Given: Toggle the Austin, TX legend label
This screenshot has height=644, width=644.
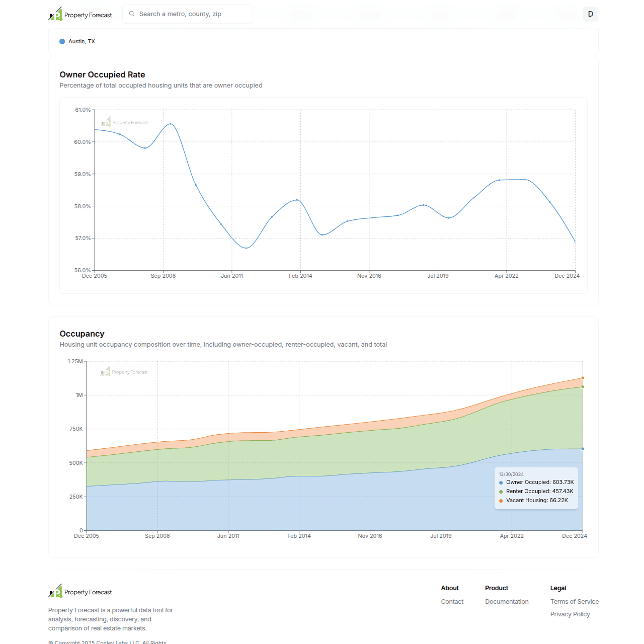Looking at the screenshot, I should (x=82, y=42).
